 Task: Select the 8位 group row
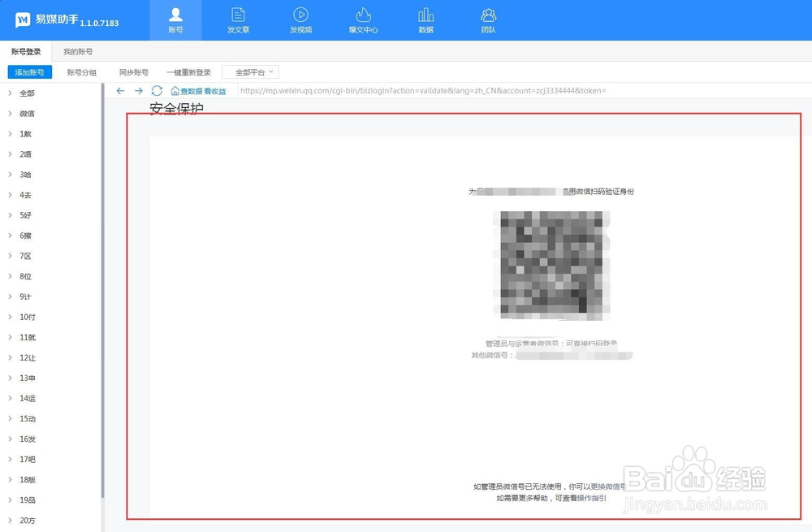50,276
